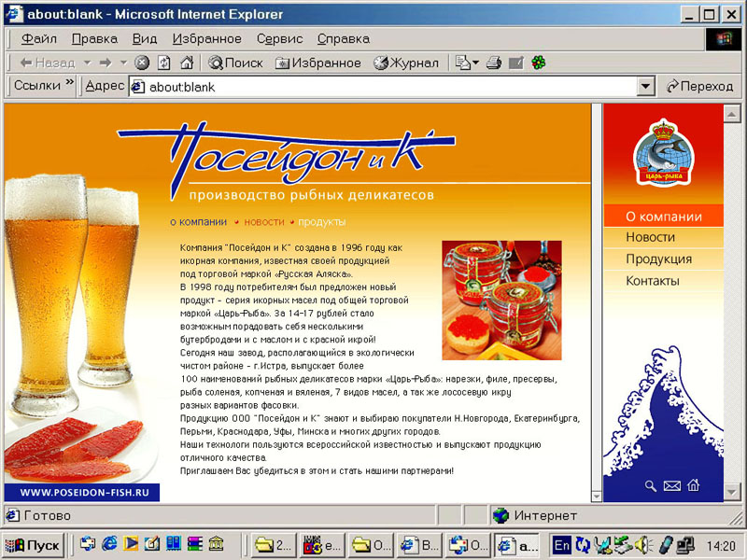This screenshot has width=747, height=560.
Task: Click the Царь-Рыба fish logo emblem
Action: click(665, 154)
